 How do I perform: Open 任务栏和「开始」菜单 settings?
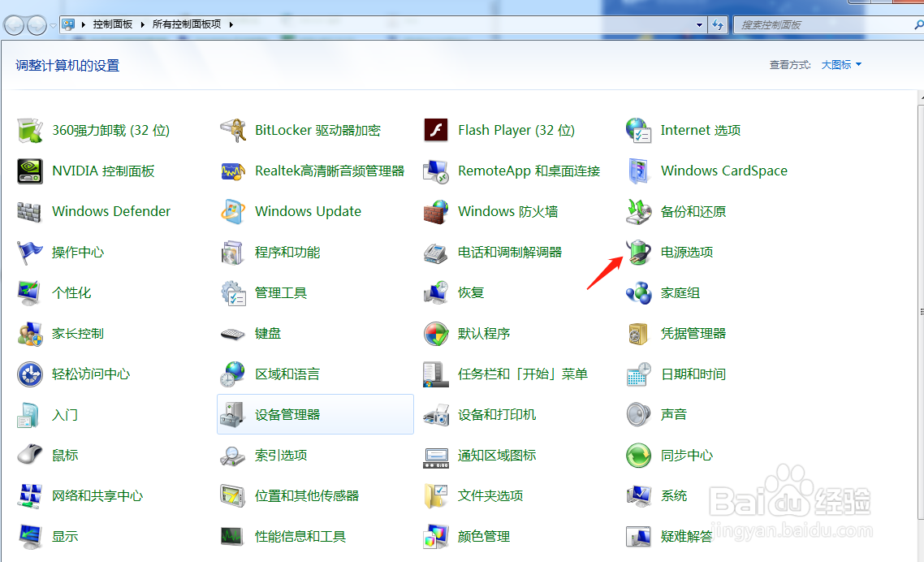(x=523, y=374)
